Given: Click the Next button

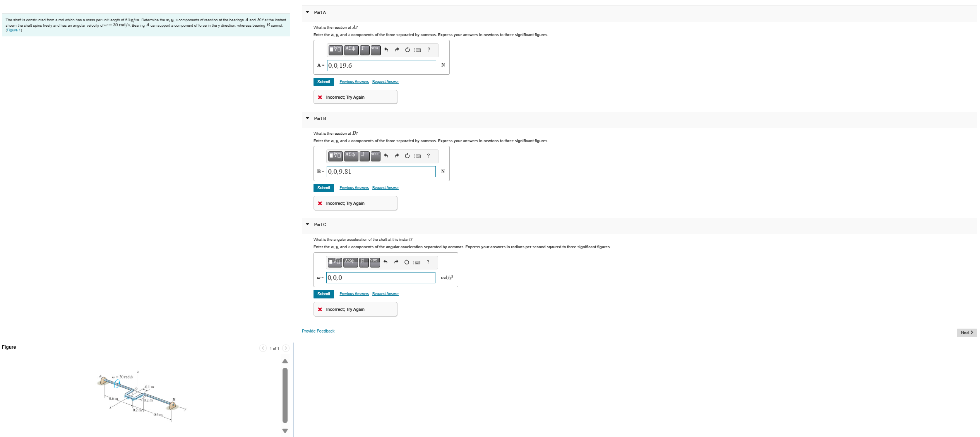Looking at the screenshot, I should tap(966, 332).
